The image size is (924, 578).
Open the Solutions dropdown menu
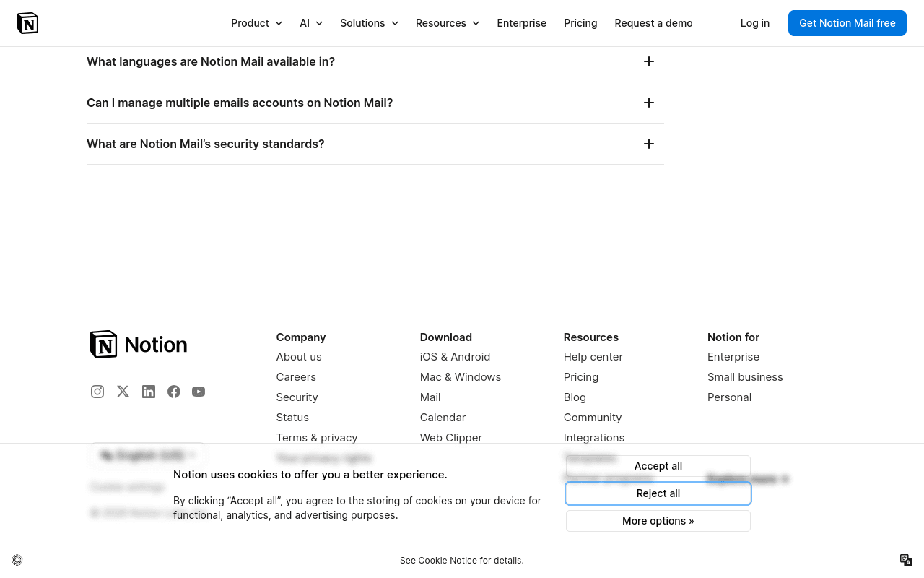(370, 23)
